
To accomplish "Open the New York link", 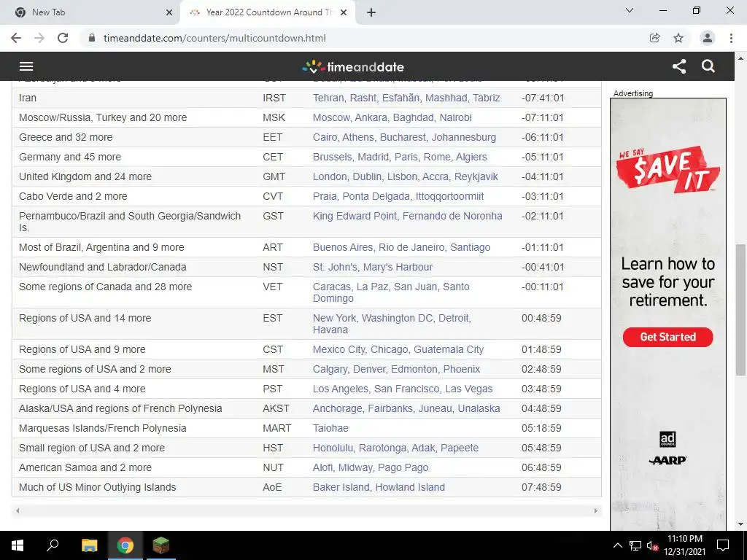I will [x=334, y=318].
